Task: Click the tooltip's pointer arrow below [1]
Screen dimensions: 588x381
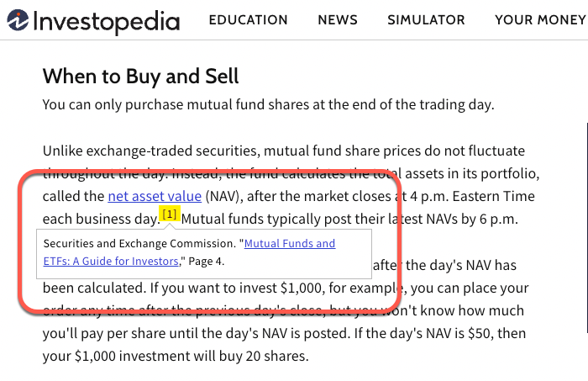Action: click(x=170, y=226)
